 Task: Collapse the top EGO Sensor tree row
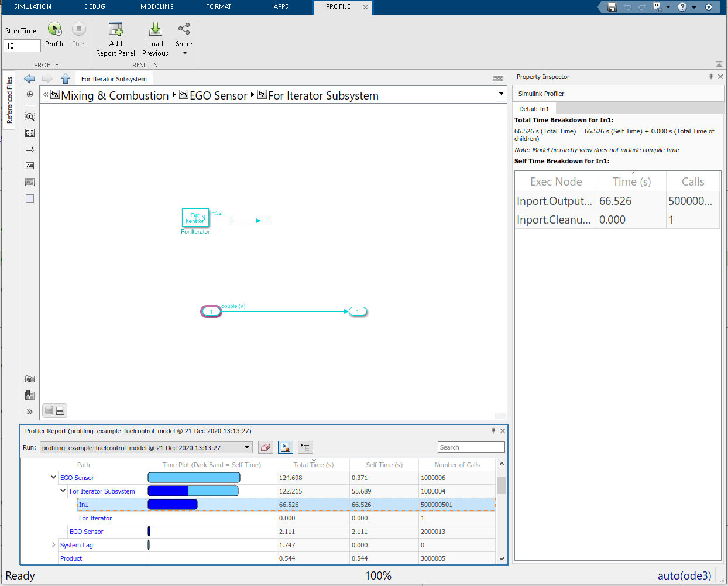tap(53, 478)
